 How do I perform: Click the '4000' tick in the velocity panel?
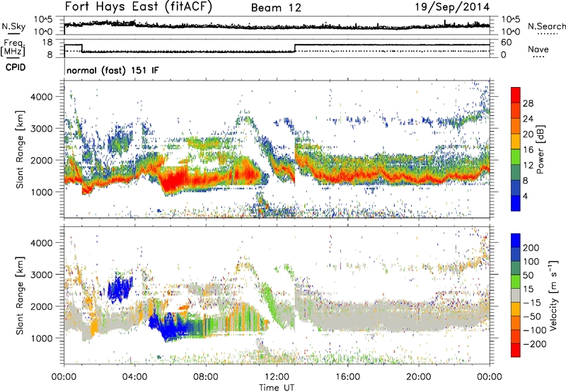[x=41, y=243]
